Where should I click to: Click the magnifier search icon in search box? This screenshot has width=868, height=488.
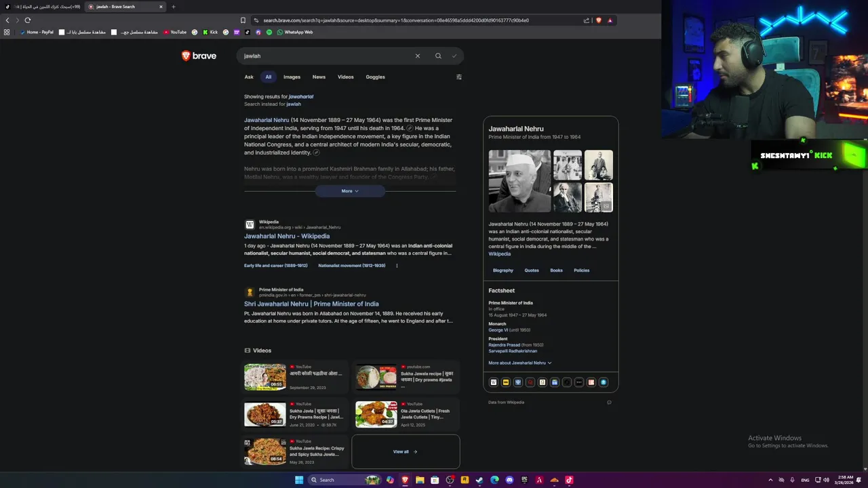[x=438, y=56]
